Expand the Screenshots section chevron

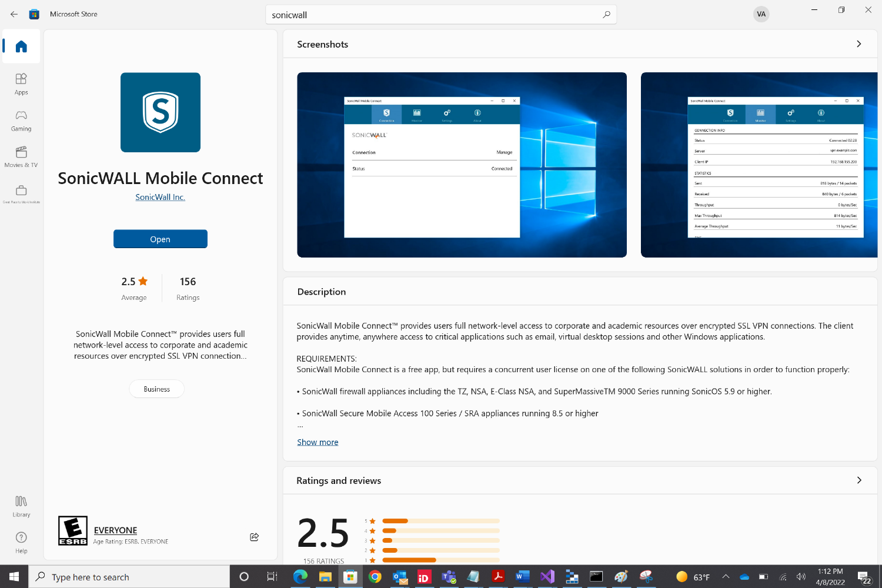[858, 44]
